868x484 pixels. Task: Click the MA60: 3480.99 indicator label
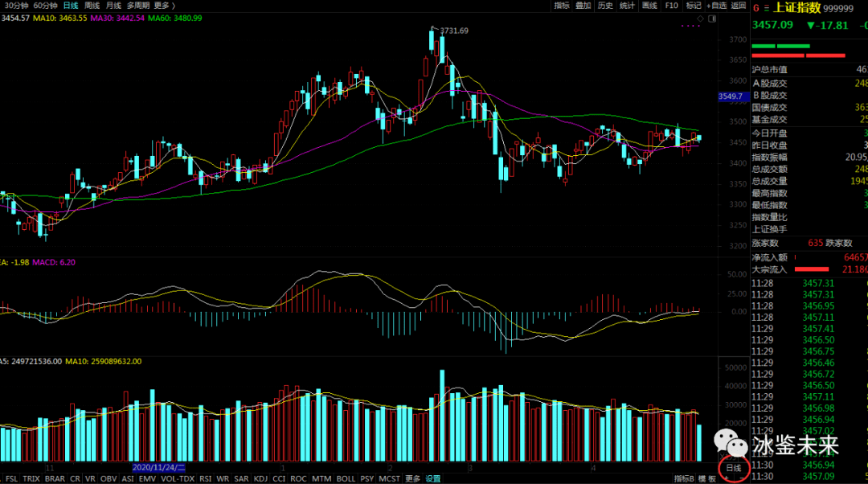175,18
